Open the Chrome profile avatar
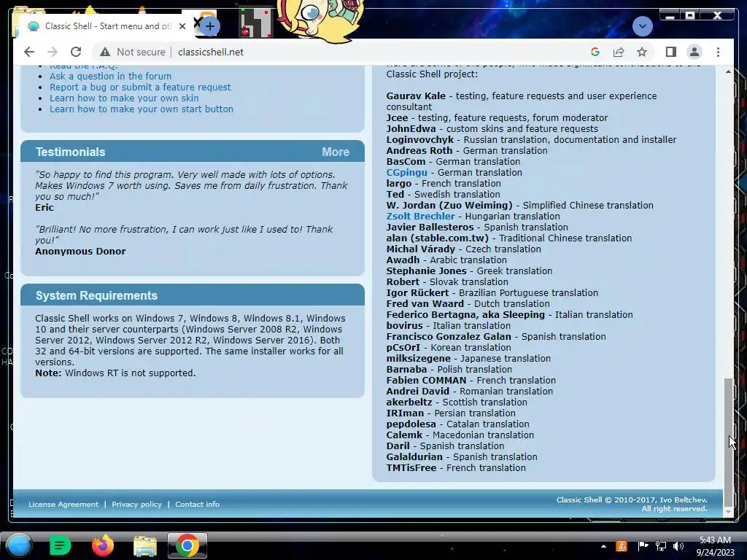Viewport: 747px width, 560px height. [x=694, y=52]
